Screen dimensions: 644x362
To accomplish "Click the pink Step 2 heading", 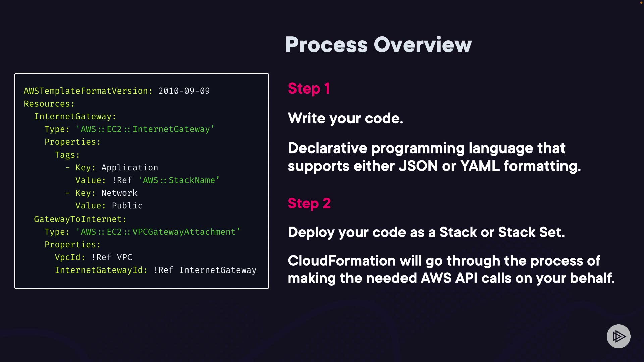I will tap(309, 203).
